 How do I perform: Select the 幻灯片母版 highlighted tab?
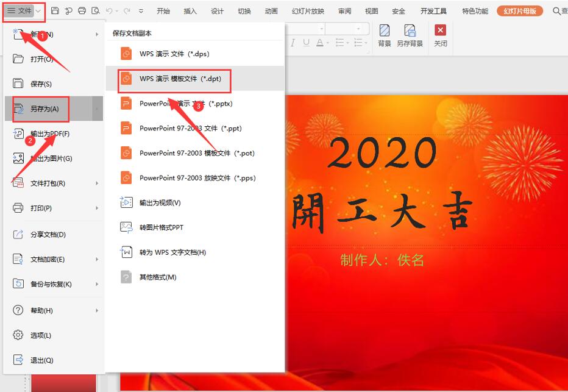pyautogui.click(x=520, y=11)
